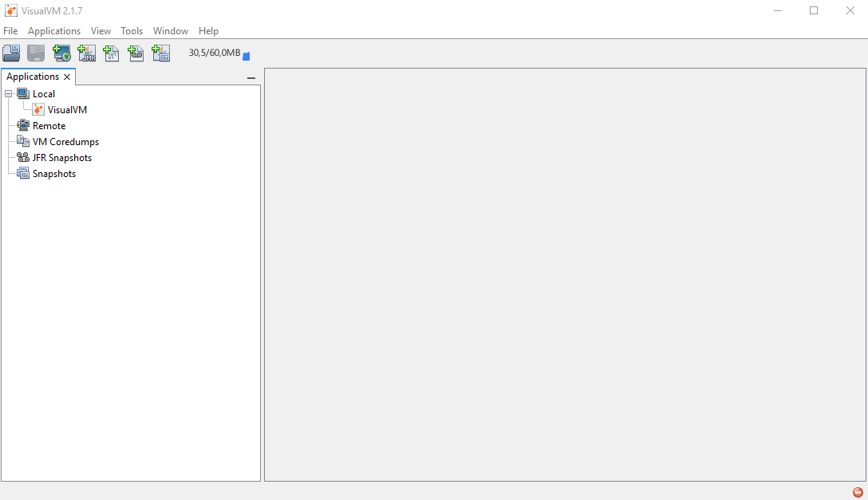868x500 pixels.
Task: Open the File menu
Action: (10, 31)
